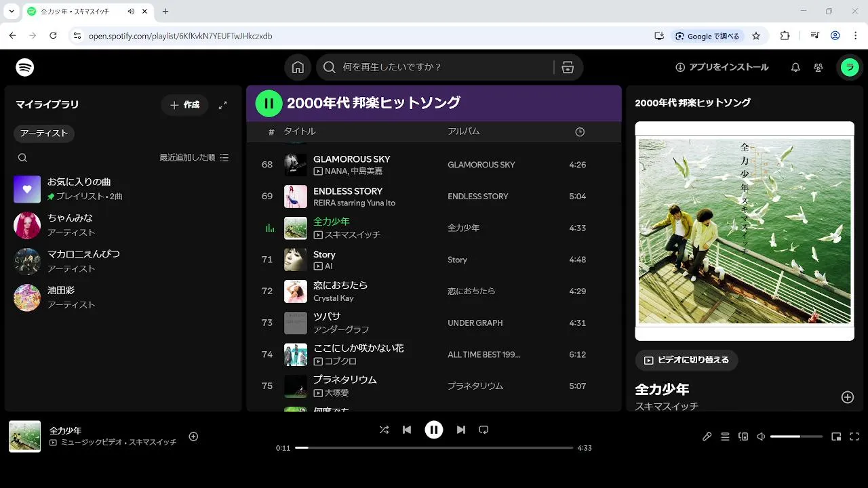Screen dimensions: 868x488
Task: Skip to the previous track
Action: click(407, 430)
